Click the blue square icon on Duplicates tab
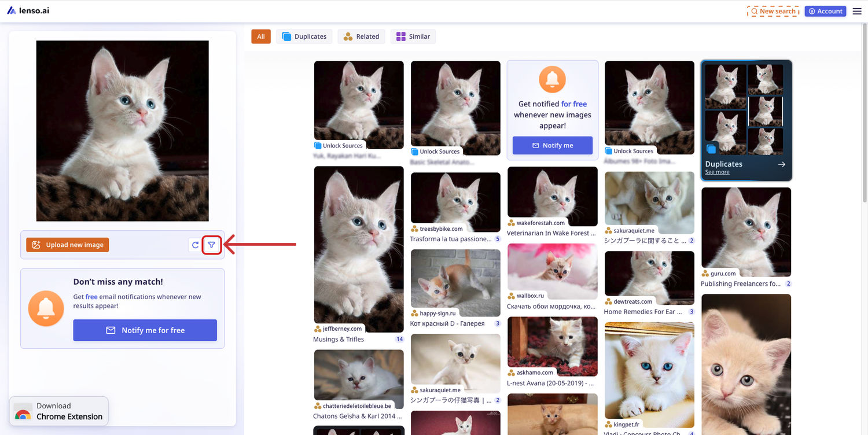Image resolution: width=868 pixels, height=435 pixels. tap(287, 36)
